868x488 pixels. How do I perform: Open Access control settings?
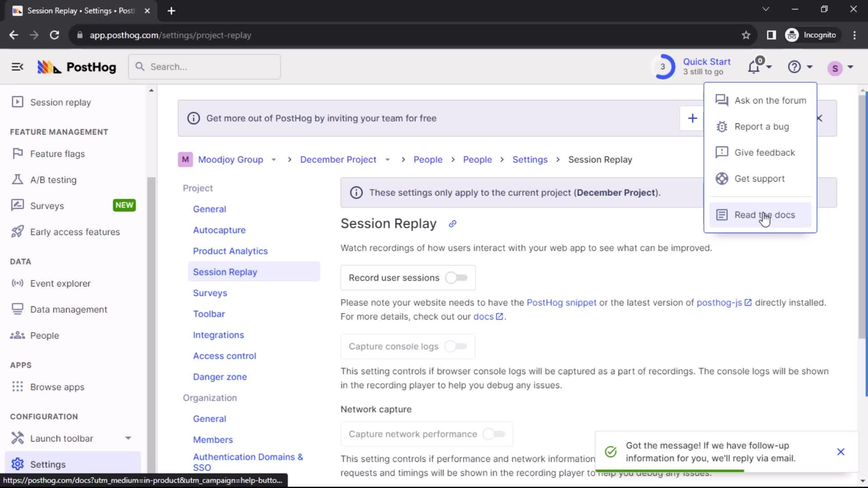click(x=224, y=356)
